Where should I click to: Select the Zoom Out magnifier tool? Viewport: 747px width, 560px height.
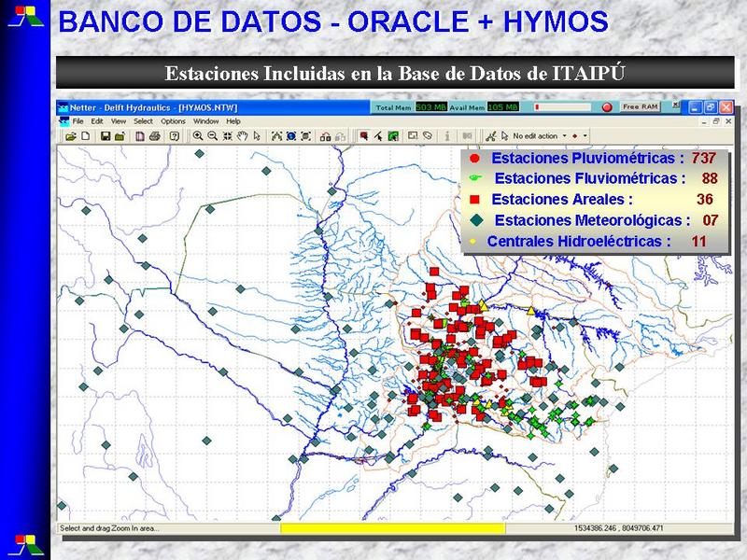tap(212, 135)
